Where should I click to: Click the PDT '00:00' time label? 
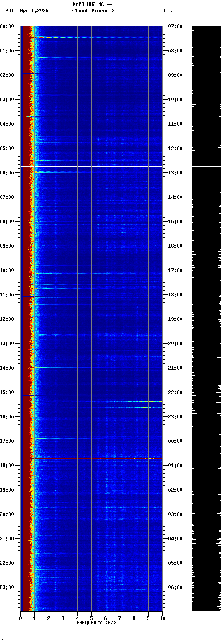(7, 26)
